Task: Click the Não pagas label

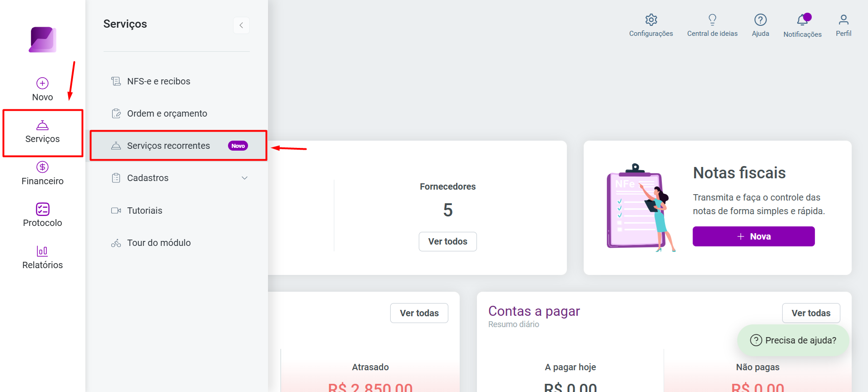Action: click(x=758, y=367)
